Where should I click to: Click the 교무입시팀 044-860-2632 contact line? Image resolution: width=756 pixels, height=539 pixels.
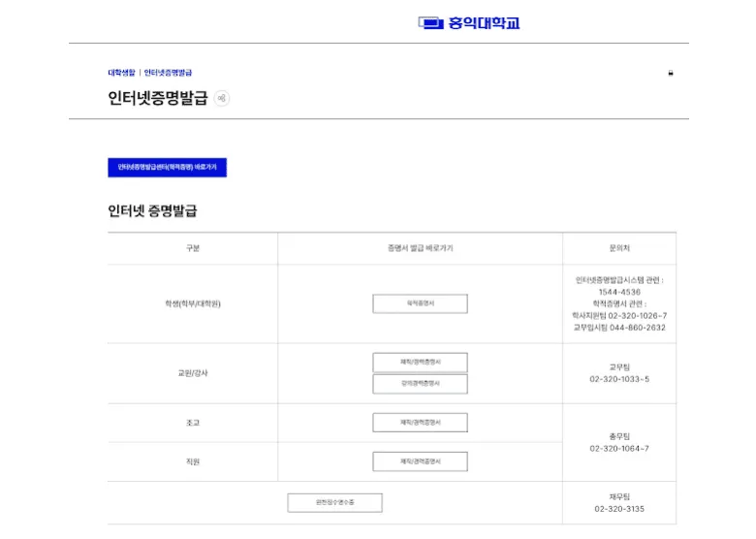point(619,328)
